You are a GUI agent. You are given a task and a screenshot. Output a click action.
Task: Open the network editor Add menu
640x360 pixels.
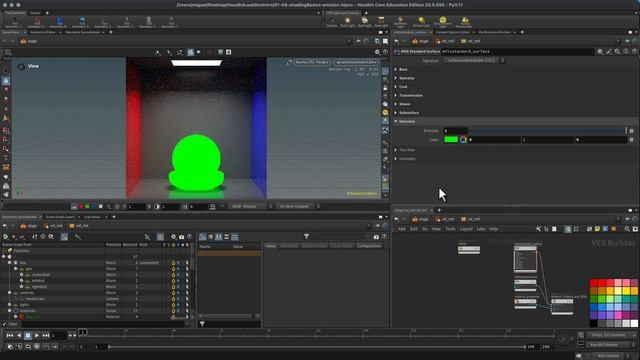pos(402,229)
